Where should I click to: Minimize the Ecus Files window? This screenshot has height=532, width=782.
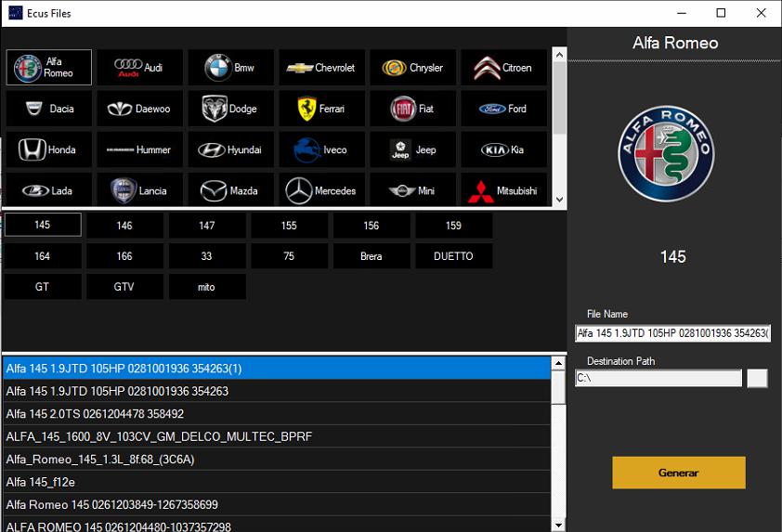click(682, 13)
